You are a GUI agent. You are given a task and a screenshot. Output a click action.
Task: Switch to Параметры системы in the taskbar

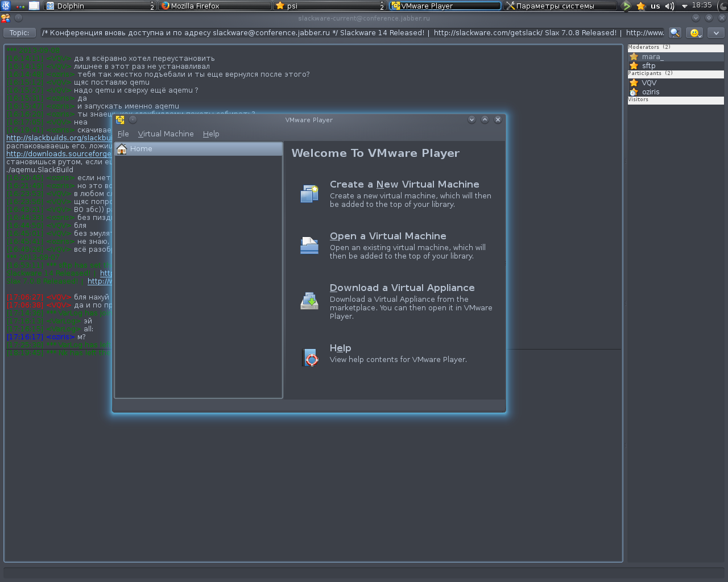point(560,6)
